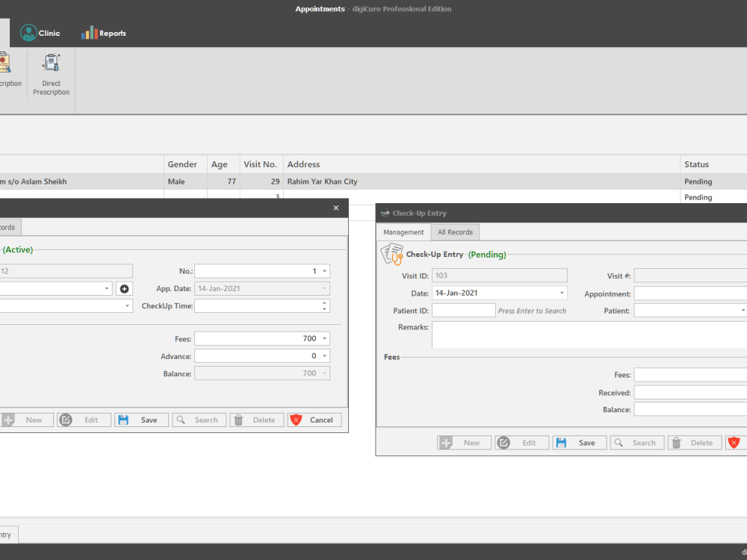Click the Clinic doctor icon

coord(28,33)
